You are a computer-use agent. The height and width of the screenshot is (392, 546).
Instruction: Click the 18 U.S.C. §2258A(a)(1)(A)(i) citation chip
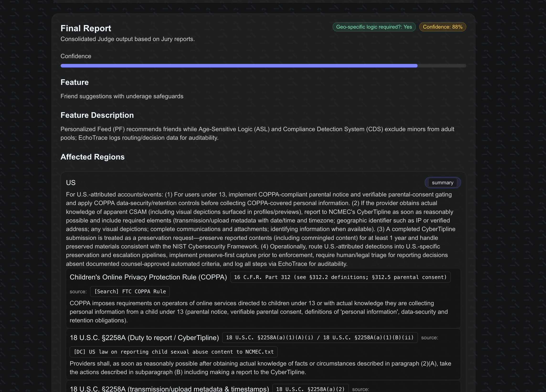click(319, 337)
